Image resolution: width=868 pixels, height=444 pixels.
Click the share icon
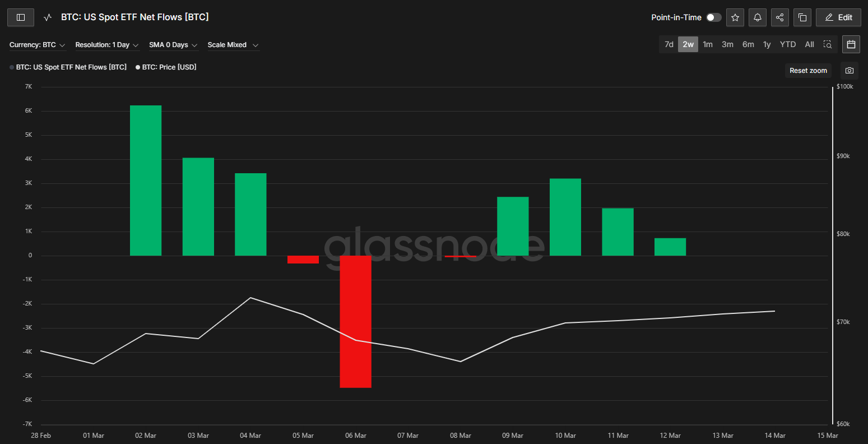tap(779, 17)
